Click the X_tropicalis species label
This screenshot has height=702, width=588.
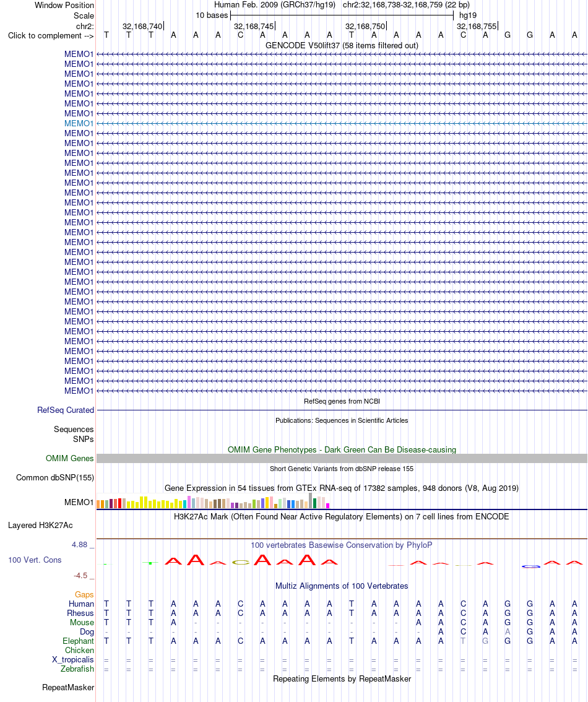(72, 660)
